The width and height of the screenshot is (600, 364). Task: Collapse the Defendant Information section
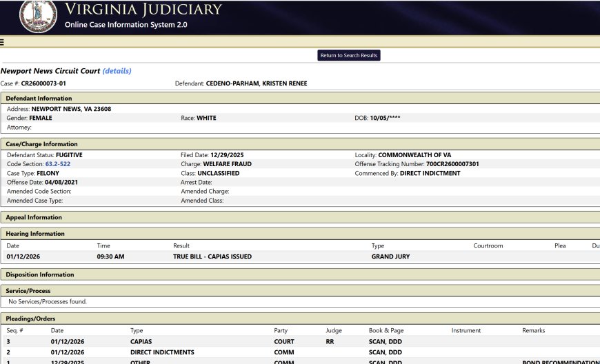(39, 99)
